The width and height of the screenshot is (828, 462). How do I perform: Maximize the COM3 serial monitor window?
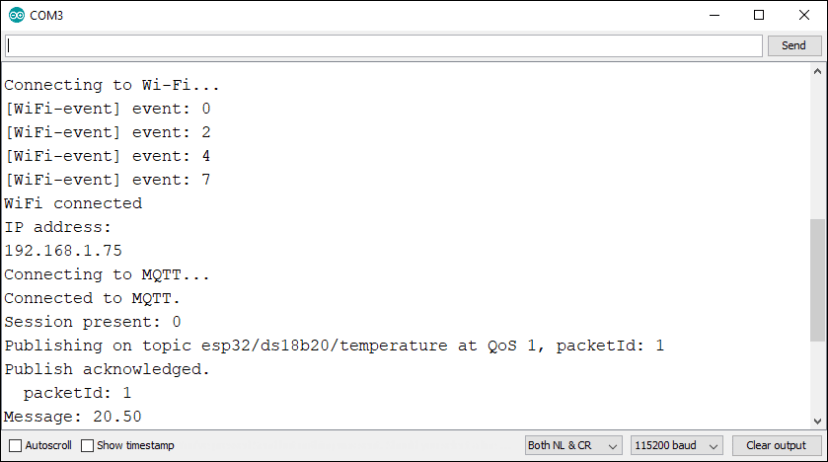(759, 16)
